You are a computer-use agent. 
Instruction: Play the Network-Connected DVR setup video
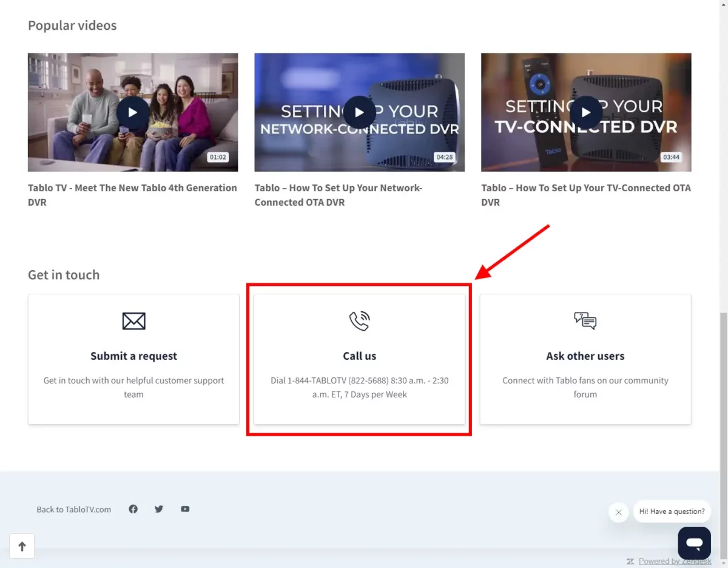pyautogui.click(x=359, y=112)
